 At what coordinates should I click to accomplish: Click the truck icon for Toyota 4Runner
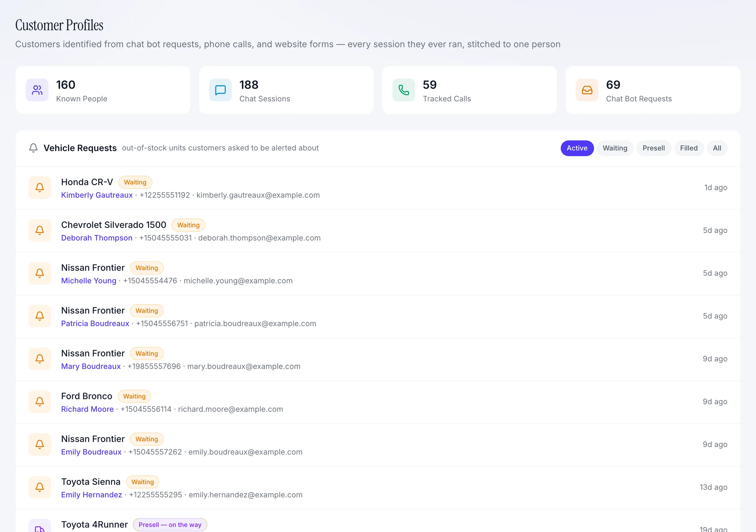[x=39, y=526]
